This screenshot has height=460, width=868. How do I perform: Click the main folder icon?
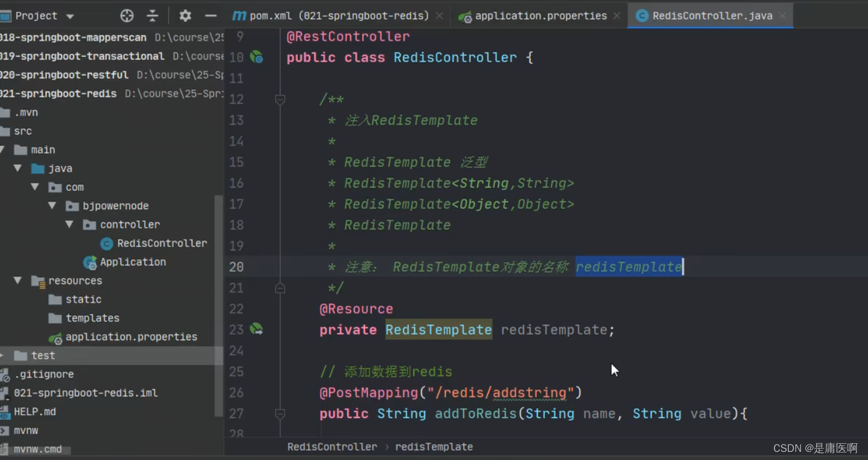pos(20,150)
